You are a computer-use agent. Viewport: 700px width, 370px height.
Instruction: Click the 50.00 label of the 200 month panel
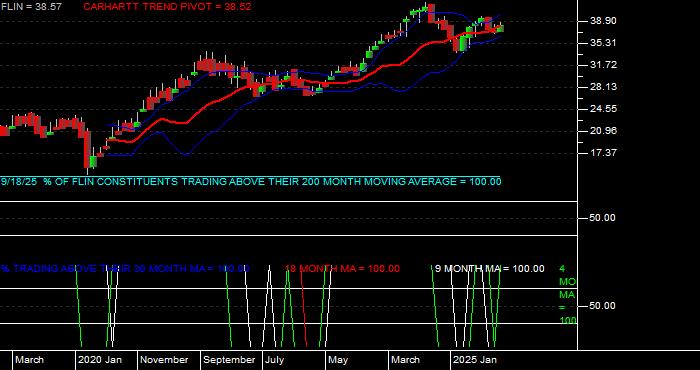tap(603, 218)
